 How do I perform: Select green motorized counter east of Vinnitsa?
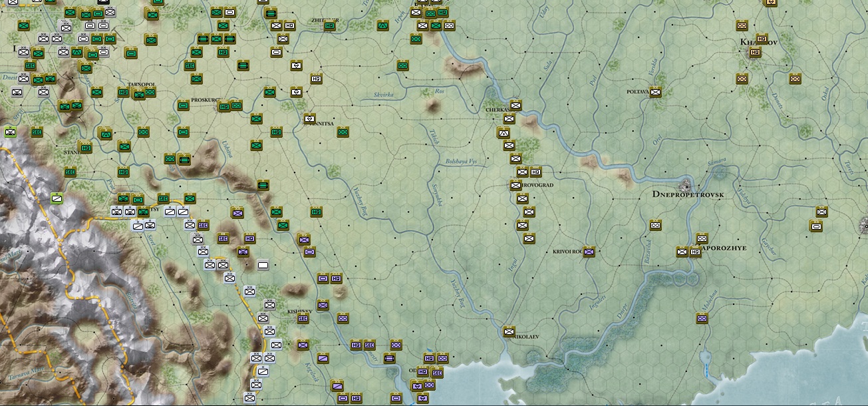click(343, 132)
